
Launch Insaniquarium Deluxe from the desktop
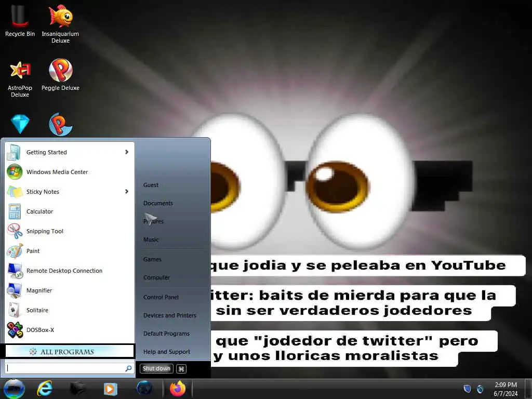(60, 23)
